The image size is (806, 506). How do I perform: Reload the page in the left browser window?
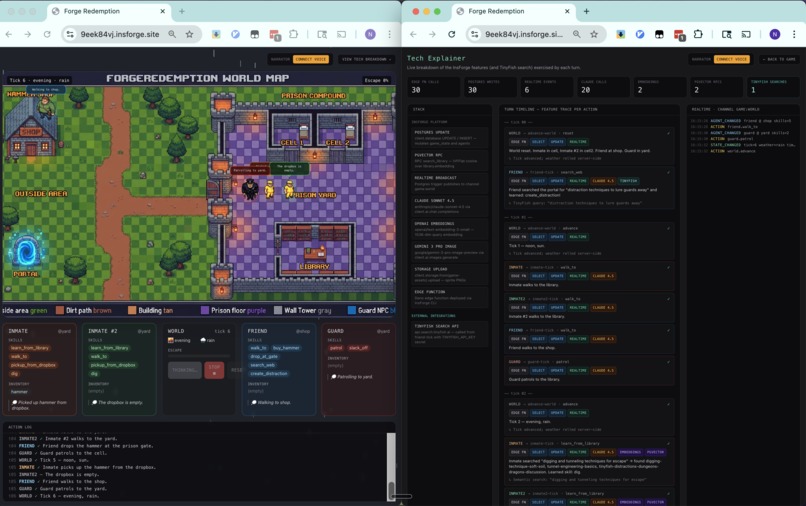coord(47,34)
